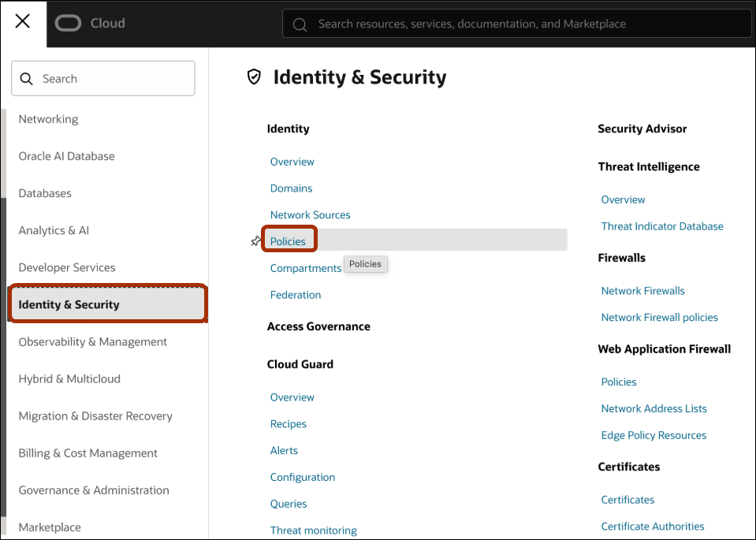Click the magnifier icon in top search bar
756x540 pixels.
point(300,24)
